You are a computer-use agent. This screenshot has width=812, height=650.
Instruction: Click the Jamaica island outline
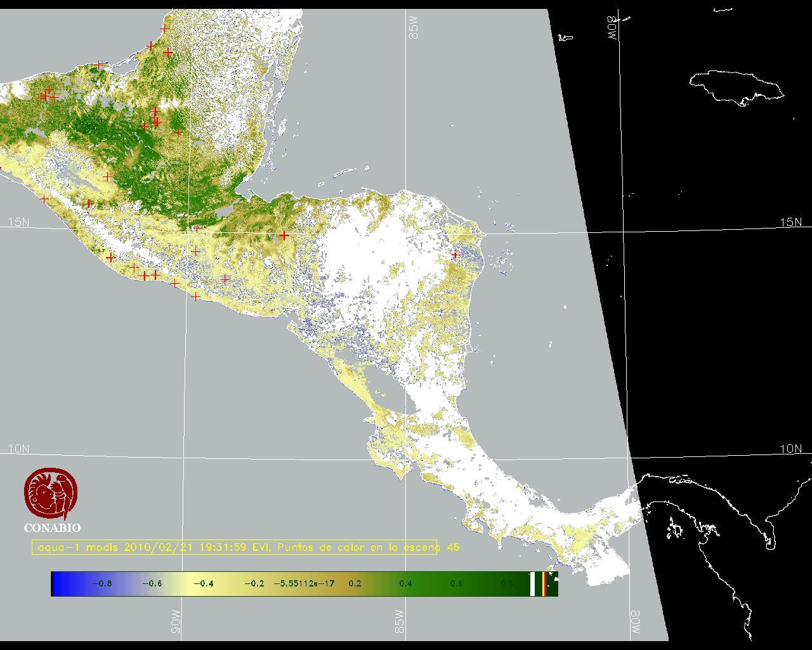point(736,86)
